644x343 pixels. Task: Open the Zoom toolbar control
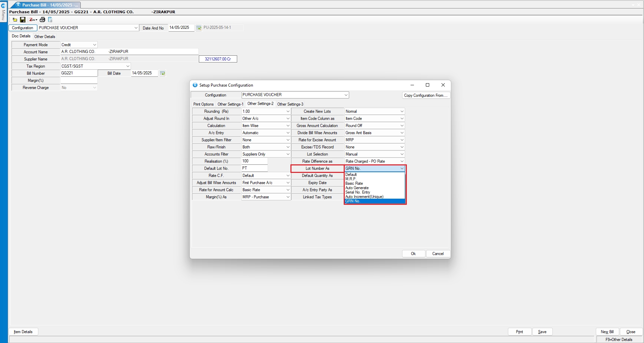(33, 20)
